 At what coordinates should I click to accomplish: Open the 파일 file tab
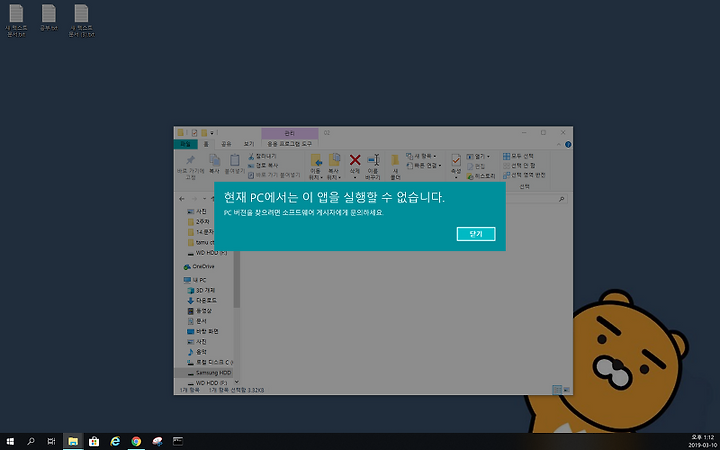coord(186,144)
